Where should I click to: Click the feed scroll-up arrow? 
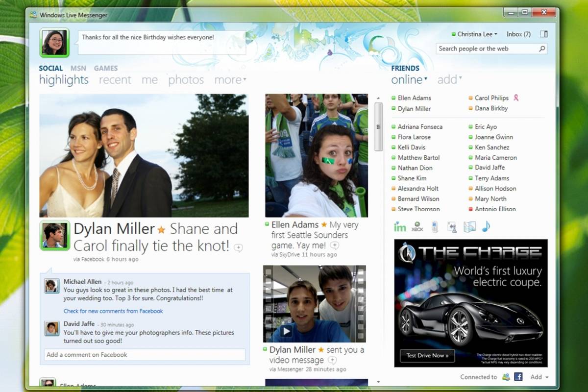378,98
